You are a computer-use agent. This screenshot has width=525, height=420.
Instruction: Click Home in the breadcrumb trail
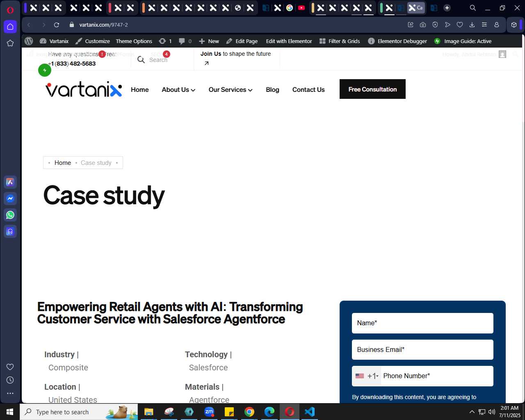[63, 163]
